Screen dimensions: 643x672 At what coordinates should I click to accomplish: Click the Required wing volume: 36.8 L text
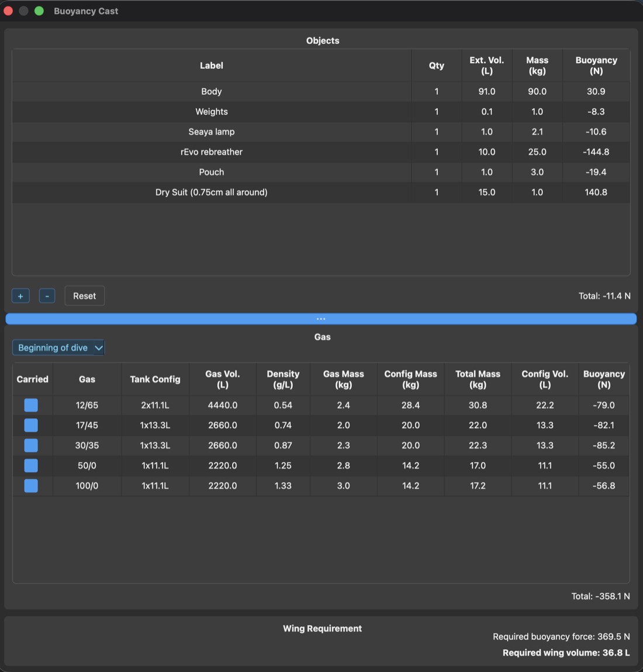566,653
